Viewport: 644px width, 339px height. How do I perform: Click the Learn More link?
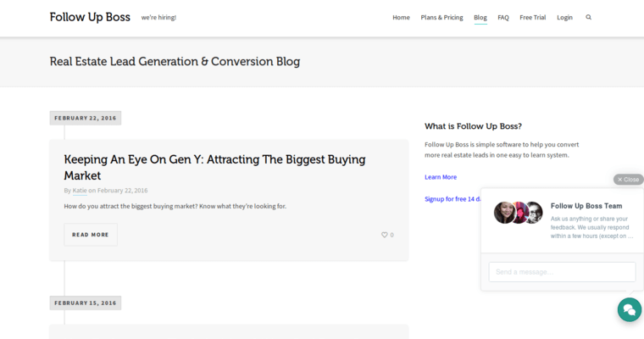pos(441,177)
